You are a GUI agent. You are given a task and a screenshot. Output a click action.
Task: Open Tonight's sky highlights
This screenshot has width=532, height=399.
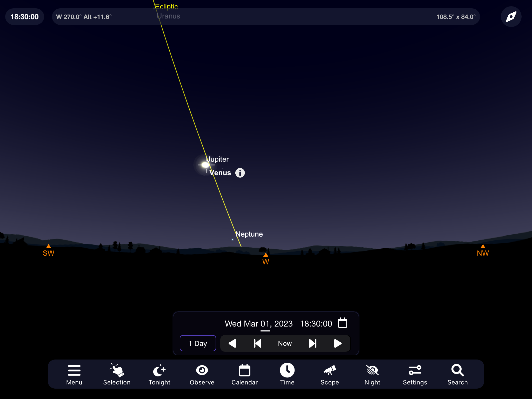point(159,374)
